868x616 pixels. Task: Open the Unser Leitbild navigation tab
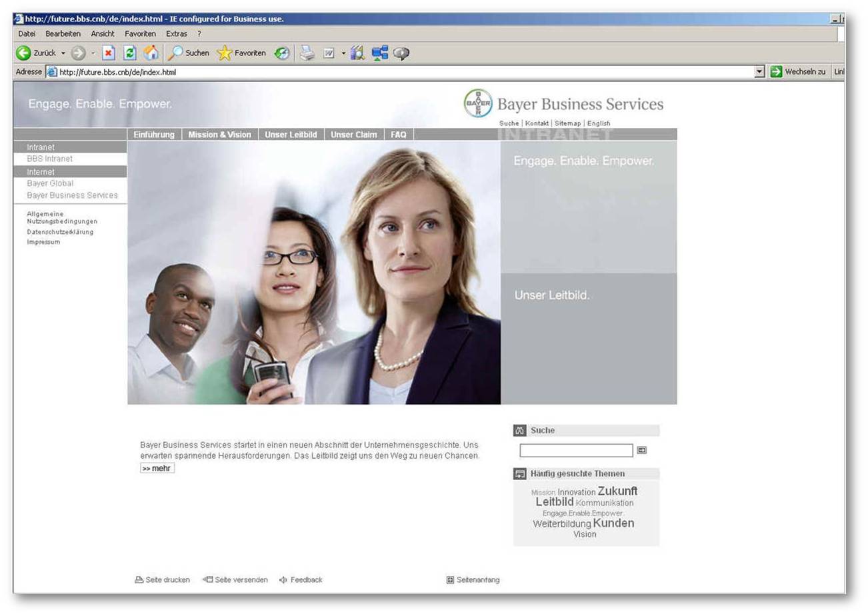291,135
